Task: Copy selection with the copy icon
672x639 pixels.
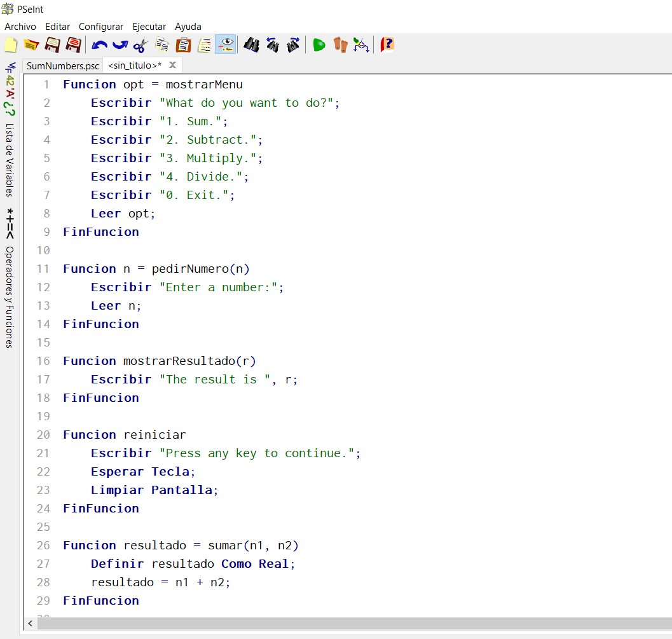Action: [162, 45]
